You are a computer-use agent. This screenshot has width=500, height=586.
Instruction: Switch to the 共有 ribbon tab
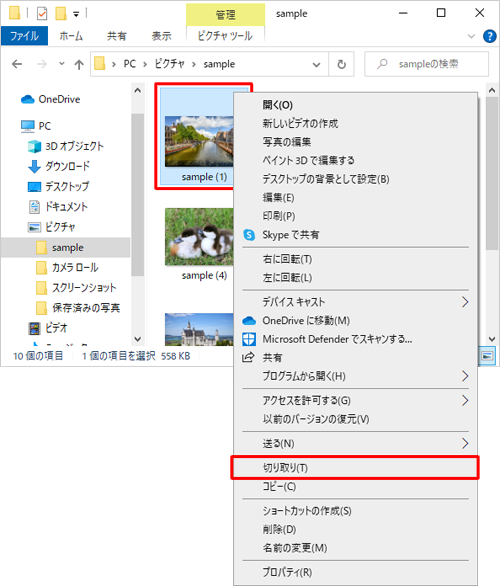click(117, 36)
